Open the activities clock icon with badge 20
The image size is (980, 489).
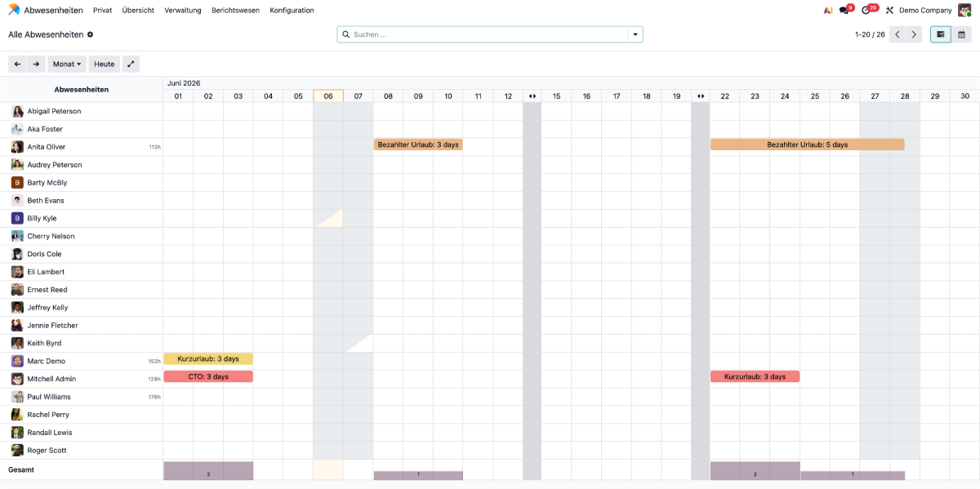click(x=867, y=11)
